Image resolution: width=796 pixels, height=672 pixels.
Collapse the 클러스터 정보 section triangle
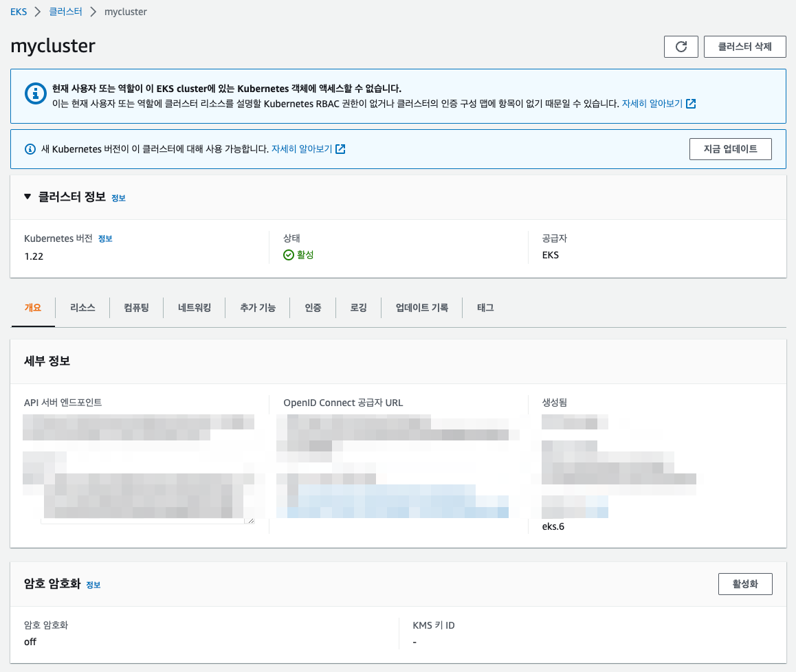click(x=27, y=197)
